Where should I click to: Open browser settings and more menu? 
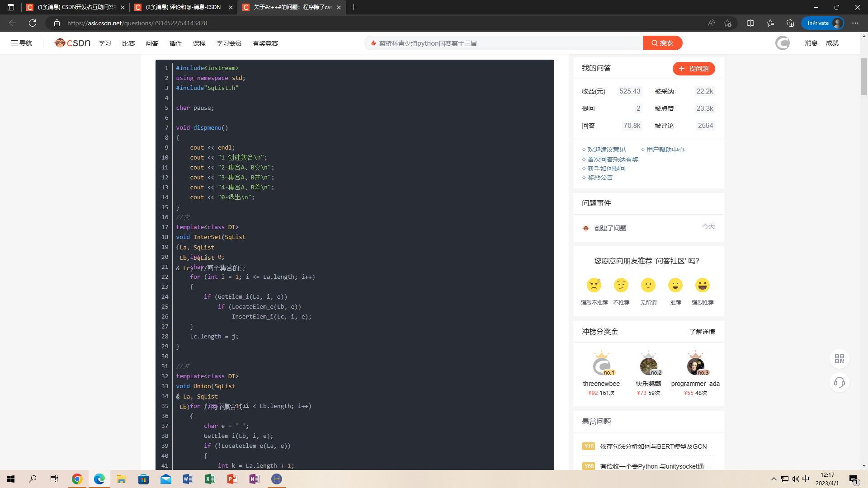pyautogui.click(x=855, y=23)
